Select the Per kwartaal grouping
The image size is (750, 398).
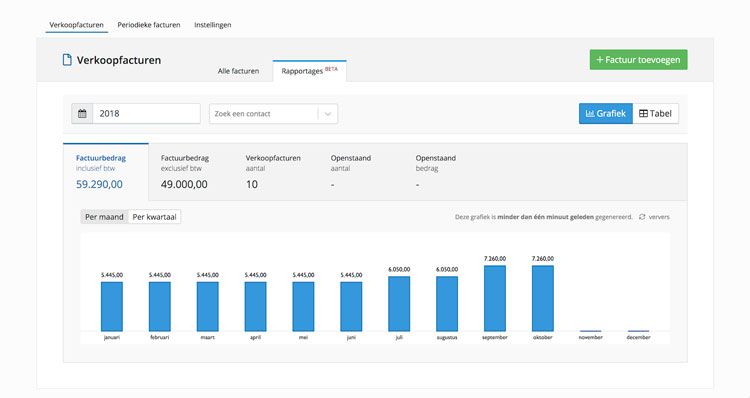(154, 217)
